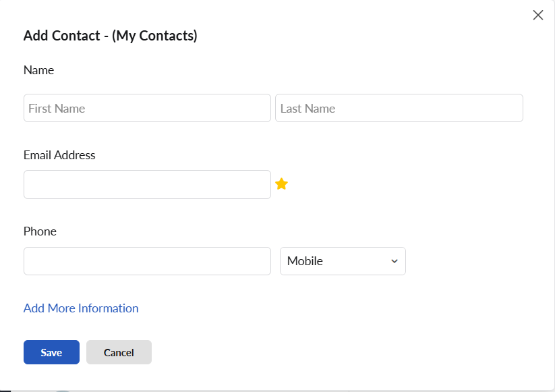
Task: Click into the Email Address text box
Action: pyautogui.click(x=147, y=184)
